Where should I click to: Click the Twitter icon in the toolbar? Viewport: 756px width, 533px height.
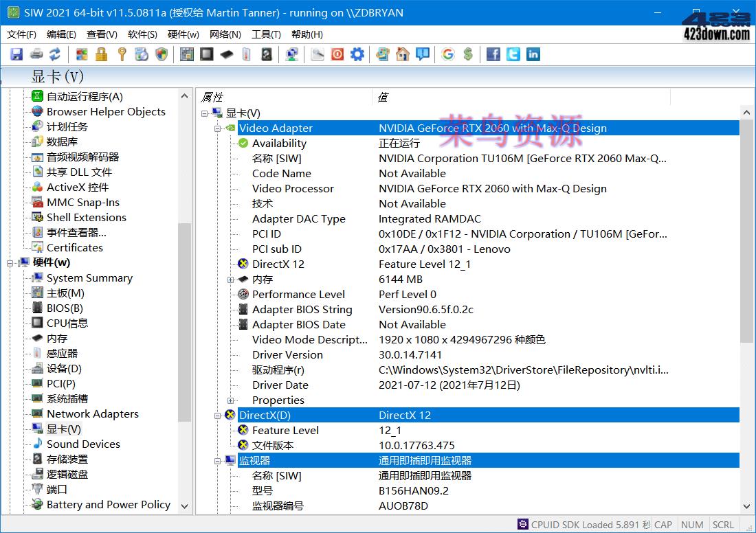point(513,54)
